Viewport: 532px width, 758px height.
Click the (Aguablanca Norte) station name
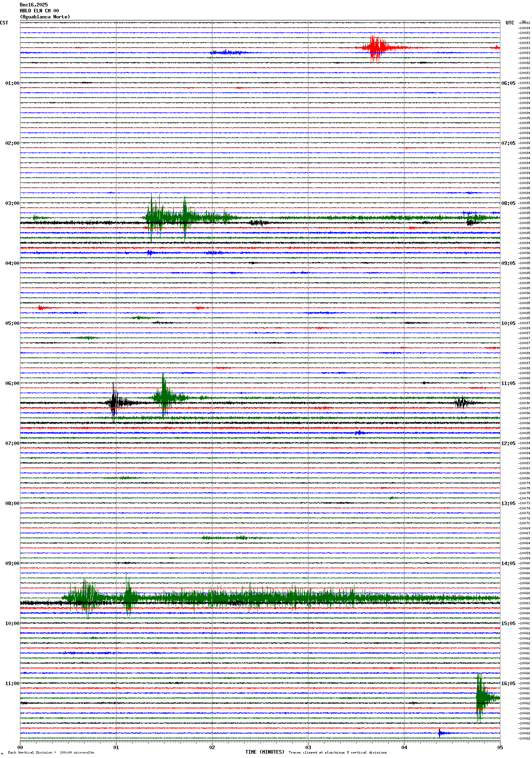coord(45,17)
